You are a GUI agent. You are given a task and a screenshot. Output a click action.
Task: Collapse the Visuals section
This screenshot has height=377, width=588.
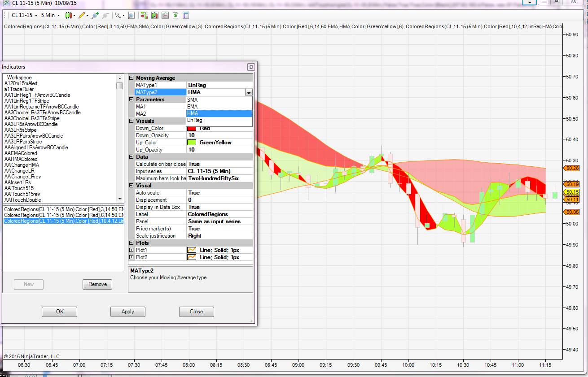(132, 121)
